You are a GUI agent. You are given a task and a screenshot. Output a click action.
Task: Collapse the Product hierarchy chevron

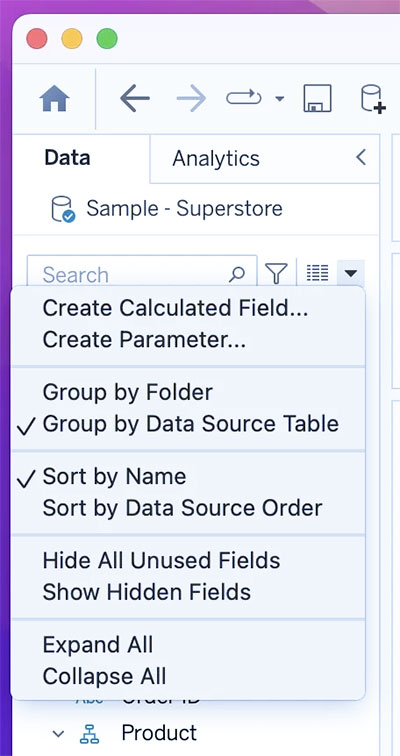tap(58, 733)
